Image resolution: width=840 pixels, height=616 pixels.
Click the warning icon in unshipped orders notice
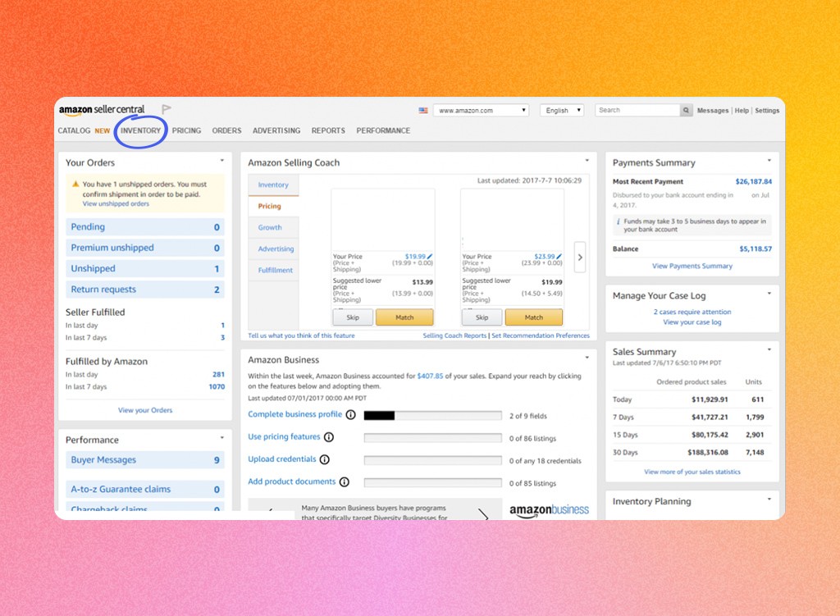point(75,184)
